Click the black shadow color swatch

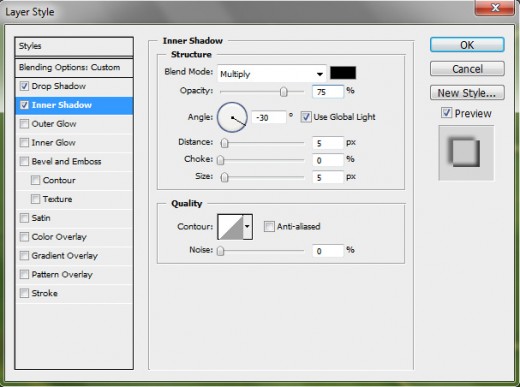pyautogui.click(x=343, y=73)
